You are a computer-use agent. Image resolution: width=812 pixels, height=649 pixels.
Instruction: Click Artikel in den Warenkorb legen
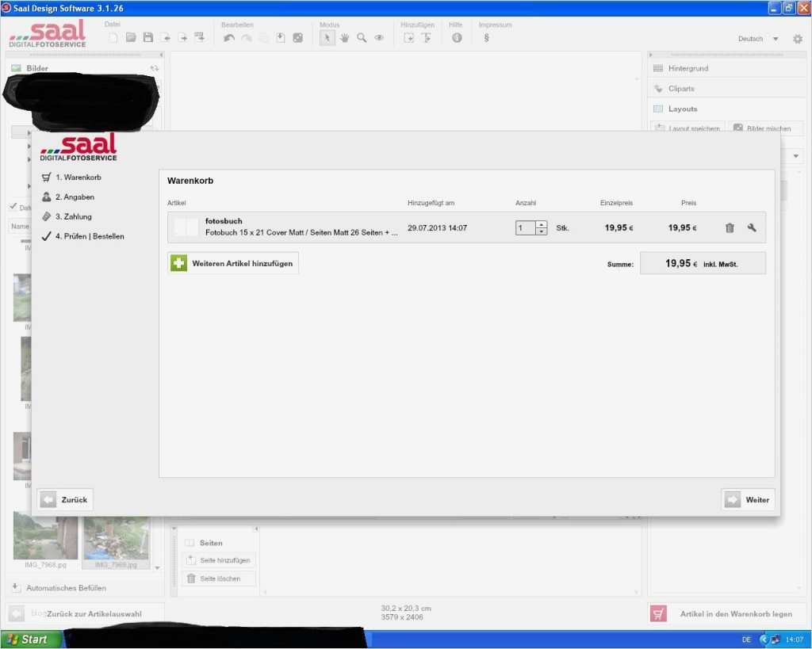coord(726,614)
